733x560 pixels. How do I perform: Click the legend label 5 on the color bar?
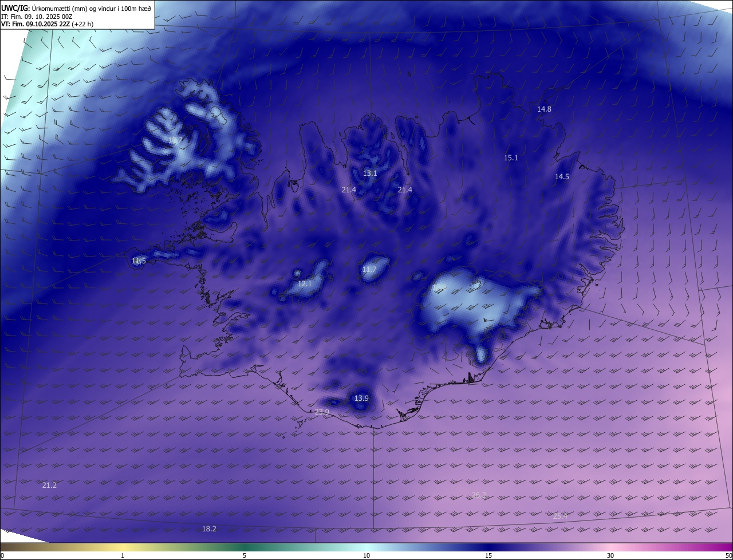(x=245, y=555)
